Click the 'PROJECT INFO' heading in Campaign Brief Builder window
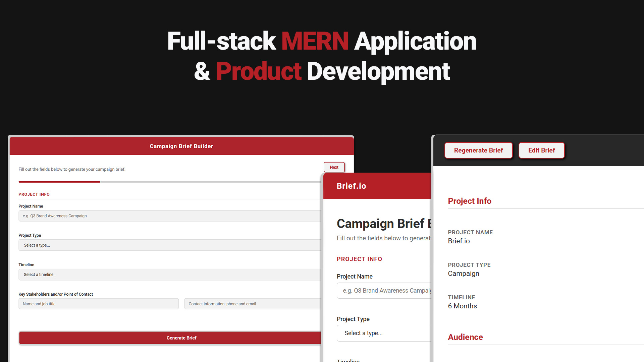The height and width of the screenshot is (362, 644). coord(34,194)
